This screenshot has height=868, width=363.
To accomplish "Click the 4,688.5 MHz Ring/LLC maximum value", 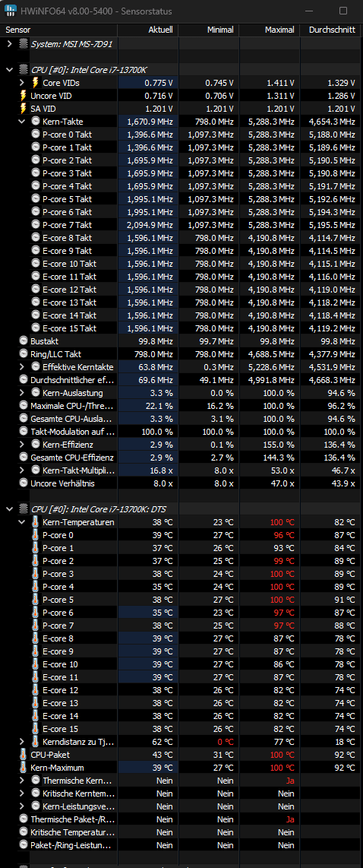I will tap(271, 353).
